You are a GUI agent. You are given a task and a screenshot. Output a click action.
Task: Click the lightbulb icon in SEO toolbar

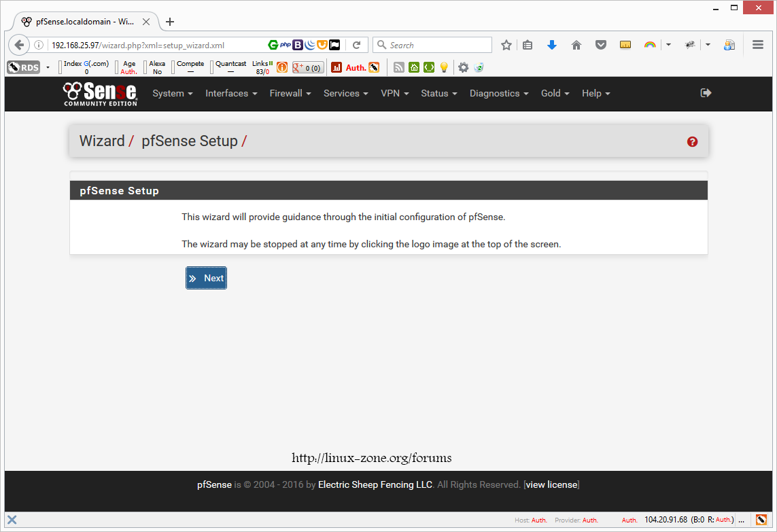pos(444,67)
